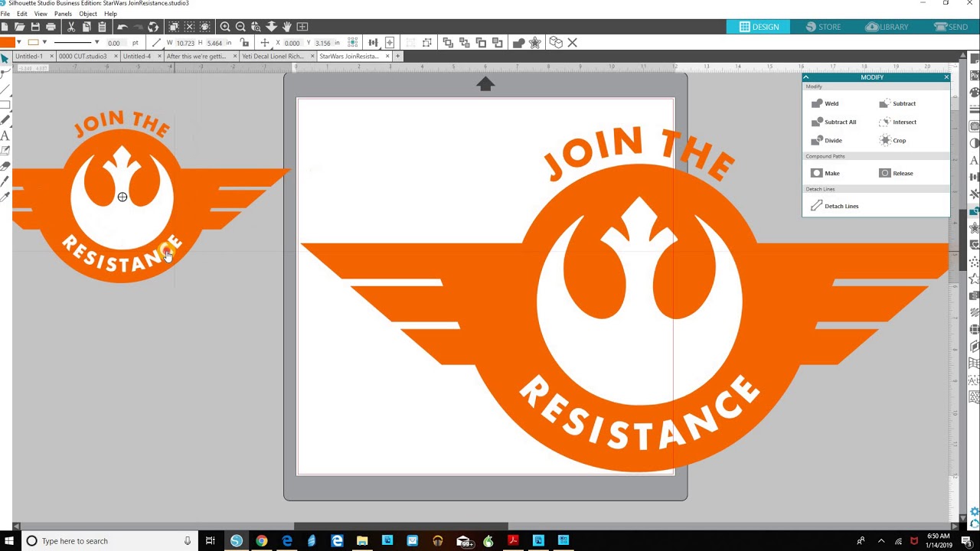Click Subtract in the Modify panel
Viewport: 980px width, 551px height.
click(x=897, y=103)
